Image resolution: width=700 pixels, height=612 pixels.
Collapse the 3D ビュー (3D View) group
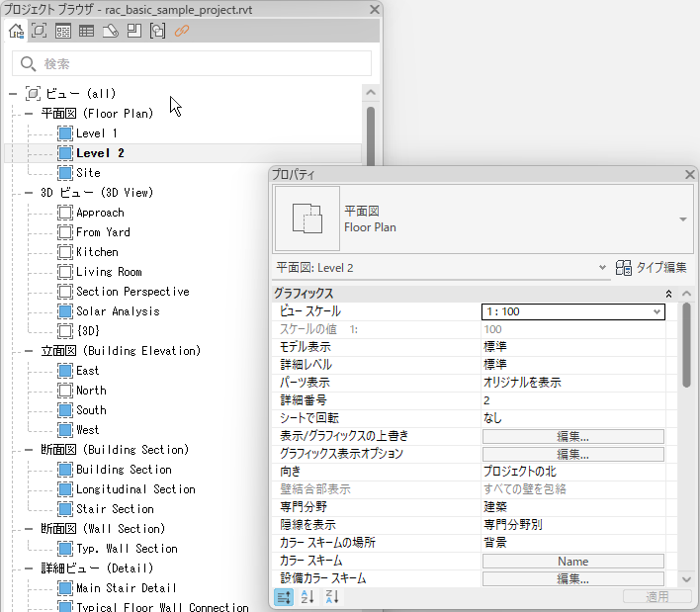click(29, 193)
